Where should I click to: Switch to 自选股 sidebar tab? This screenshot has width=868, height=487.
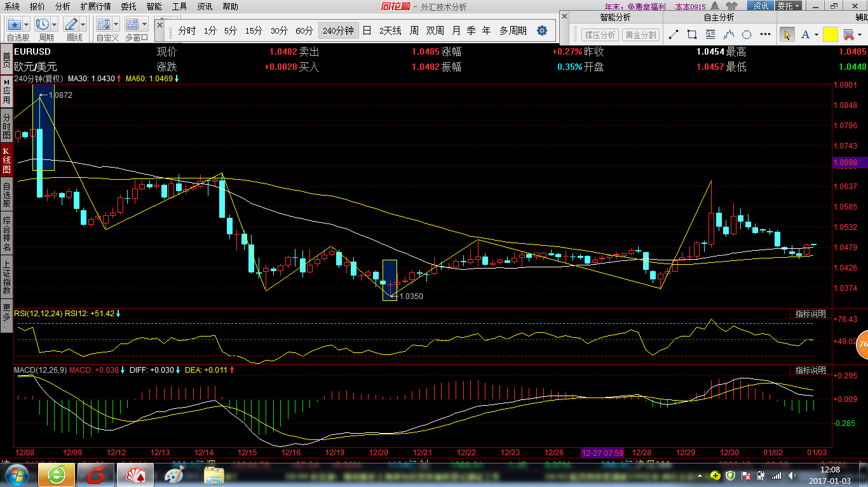6,196
